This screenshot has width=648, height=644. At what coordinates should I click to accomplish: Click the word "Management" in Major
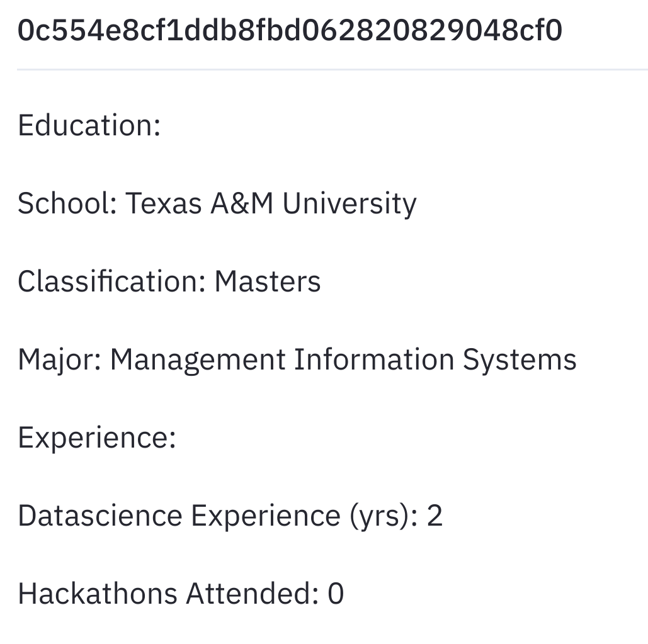(198, 359)
